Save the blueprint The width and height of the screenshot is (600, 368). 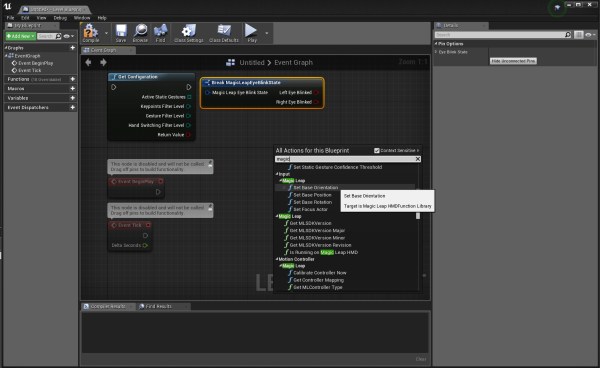point(121,33)
